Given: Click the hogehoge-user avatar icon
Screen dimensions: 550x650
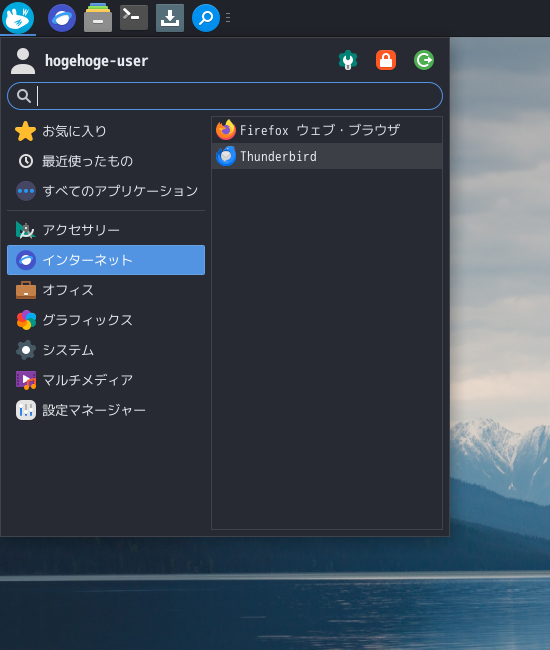Looking at the screenshot, I should coord(23,61).
